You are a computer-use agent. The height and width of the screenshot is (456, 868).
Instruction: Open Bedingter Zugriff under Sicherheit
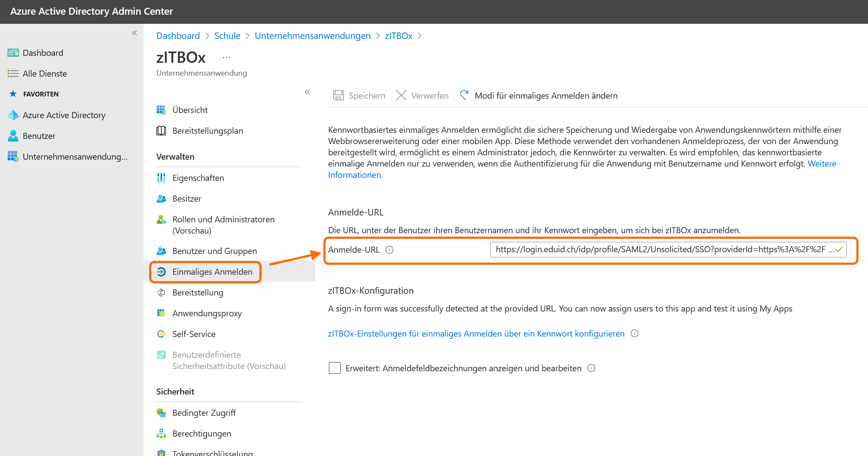[204, 413]
